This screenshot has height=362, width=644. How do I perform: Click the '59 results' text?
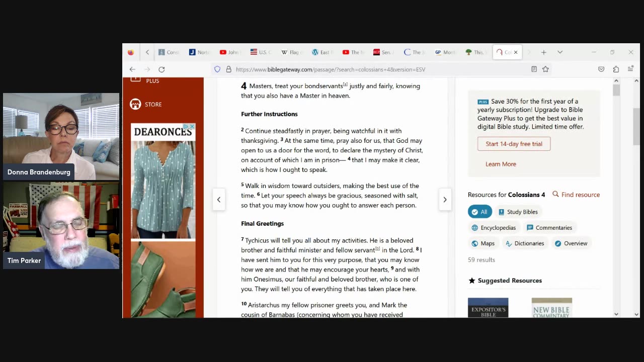click(481, 260)
